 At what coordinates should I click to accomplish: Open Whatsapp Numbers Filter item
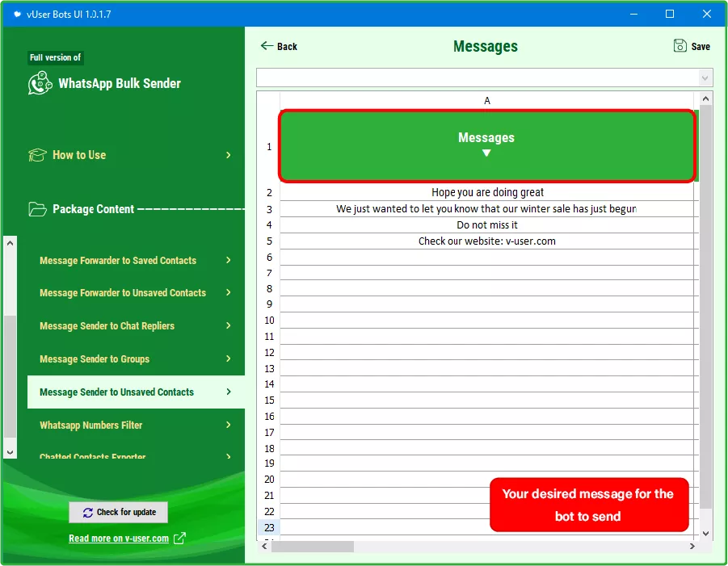tap(90, 425)
